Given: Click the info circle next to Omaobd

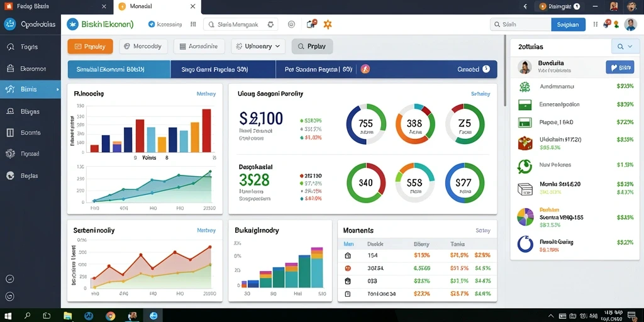Looking at the screenshot, I should [x=486, y=69].
